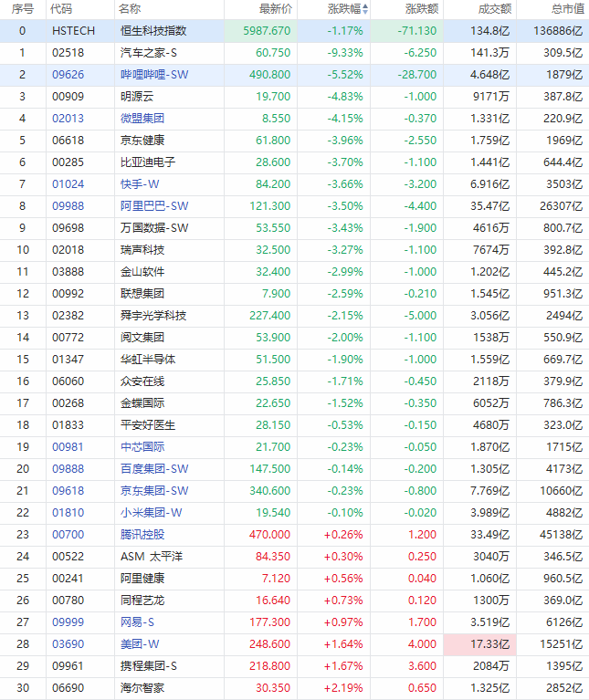Select the 舜宇光学科技 row name
Screen dimensions: 589x700
[x=153, y=315]
